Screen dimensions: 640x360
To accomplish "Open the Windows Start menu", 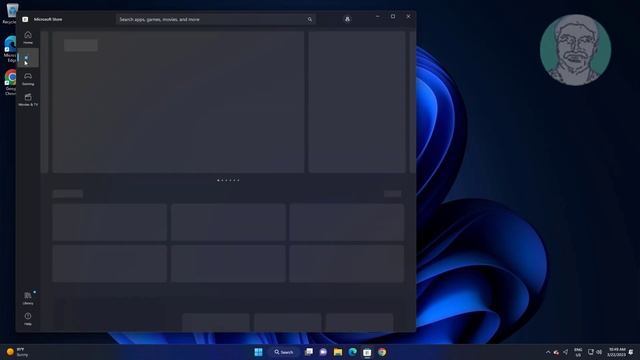I will 258,352.
